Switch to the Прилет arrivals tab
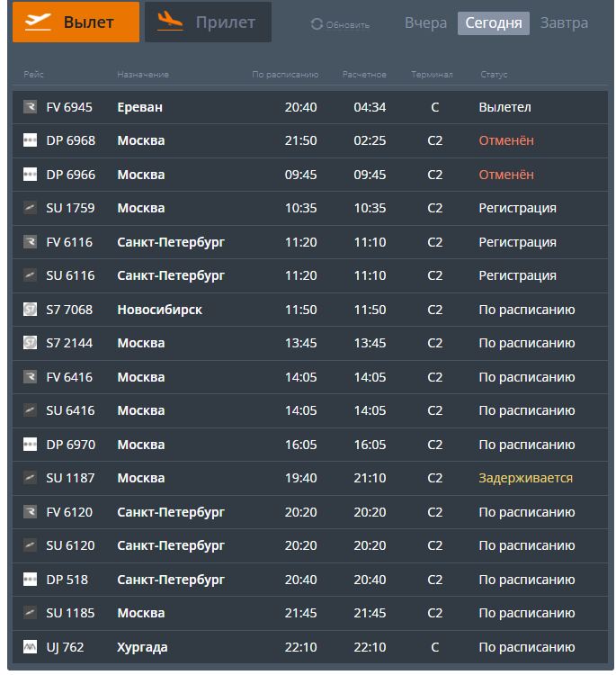616x675 pixels. [x=208, y=22]
